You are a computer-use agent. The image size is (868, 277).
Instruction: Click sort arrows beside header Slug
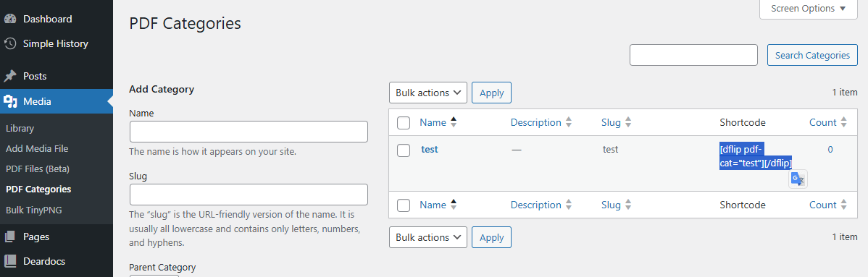pos(628,123)
